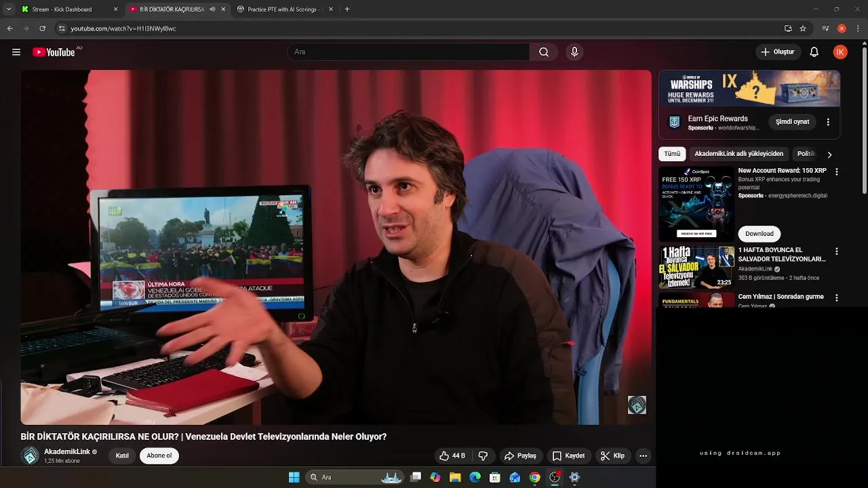Click the search magnifier button
Image resolution: width=868 pixels, height=488 pixels.
pyautogui.click(x=544, y=52)
